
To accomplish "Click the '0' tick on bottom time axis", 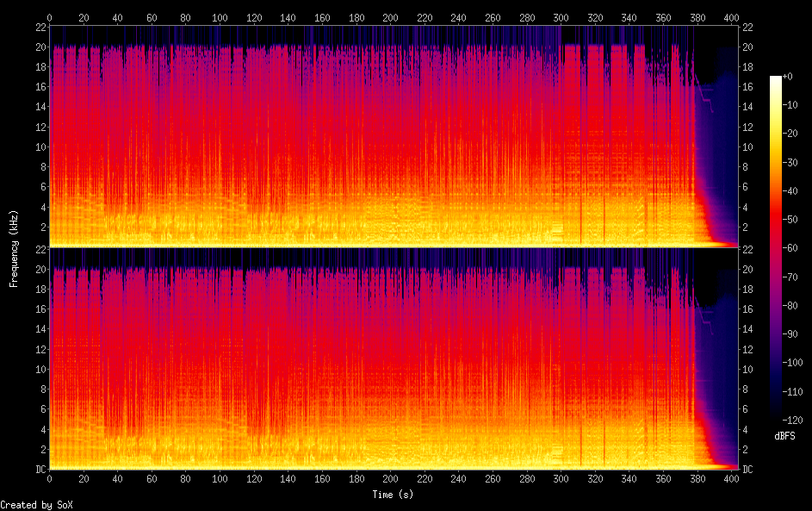I will click(x=49, y=479).
